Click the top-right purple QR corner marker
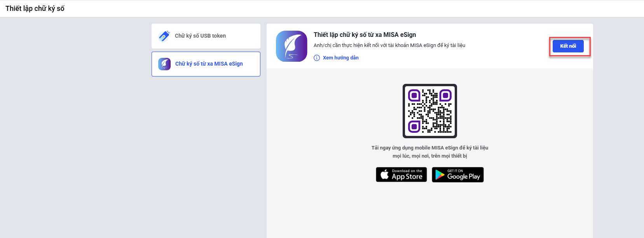Viewport: 644px width, 238px height. click(445, 95)
